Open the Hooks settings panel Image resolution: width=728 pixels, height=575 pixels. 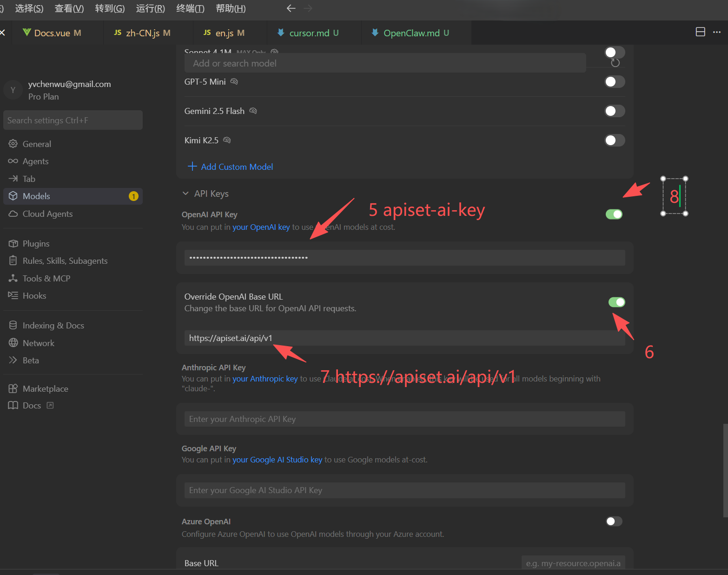tap(34, 295)
